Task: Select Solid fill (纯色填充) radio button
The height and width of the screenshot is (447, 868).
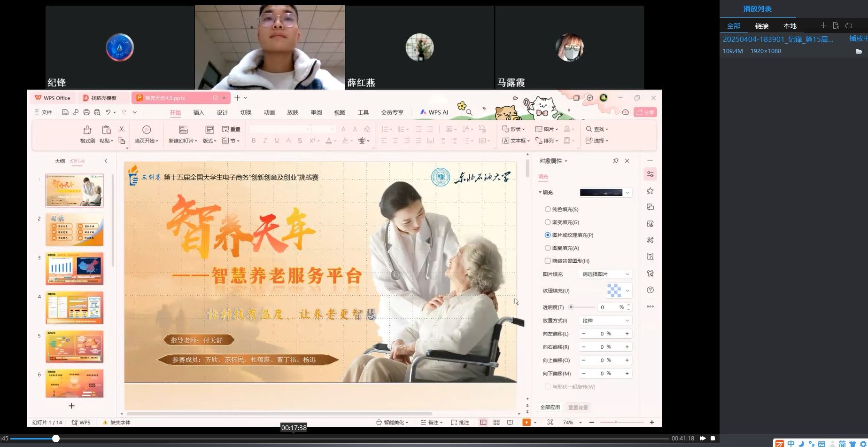Action: pos(548,209)
